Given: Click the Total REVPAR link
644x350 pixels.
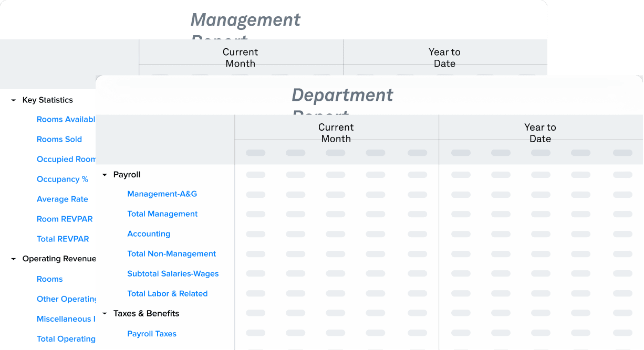Looking at the screenshot, I should (63, 239).
